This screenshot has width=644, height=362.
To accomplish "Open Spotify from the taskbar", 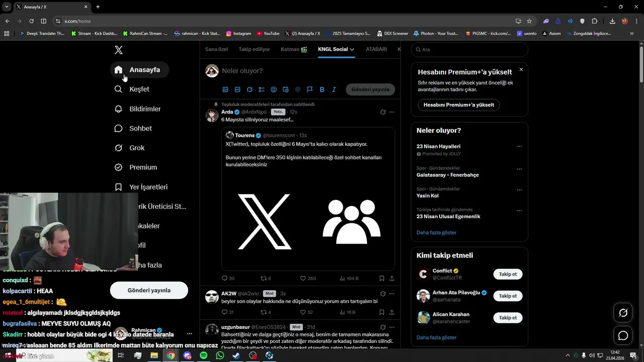I will tap(204, 355).
